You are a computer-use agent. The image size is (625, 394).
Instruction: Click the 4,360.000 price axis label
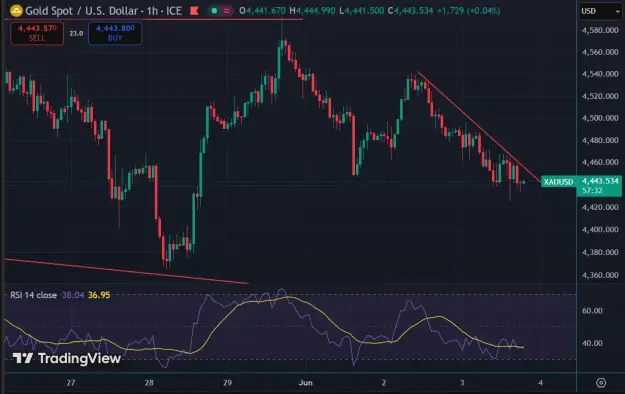pos(600,275)
